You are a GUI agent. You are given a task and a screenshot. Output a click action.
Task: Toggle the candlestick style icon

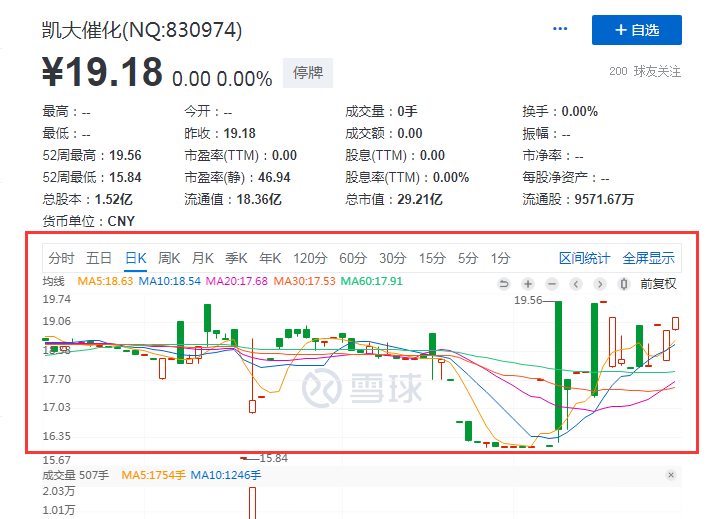pos(624,284)
